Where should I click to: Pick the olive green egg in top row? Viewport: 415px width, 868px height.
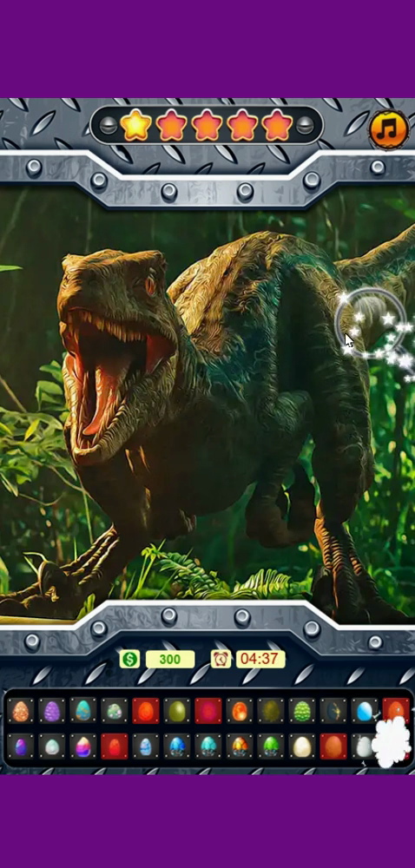tap(177, 710)
